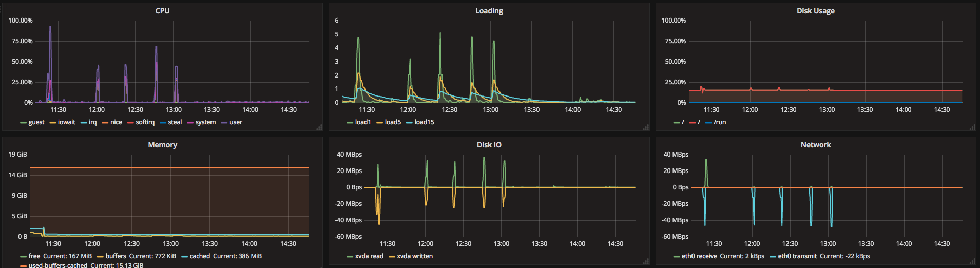Open the CPU panel title dropdown menu

coord(162,11)
